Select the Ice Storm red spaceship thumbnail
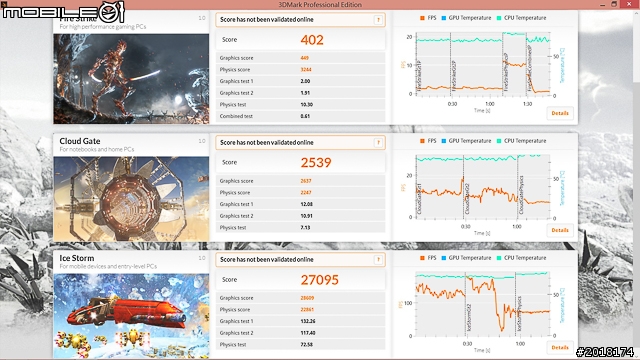The image size is (640, 360). pos(131,316)
